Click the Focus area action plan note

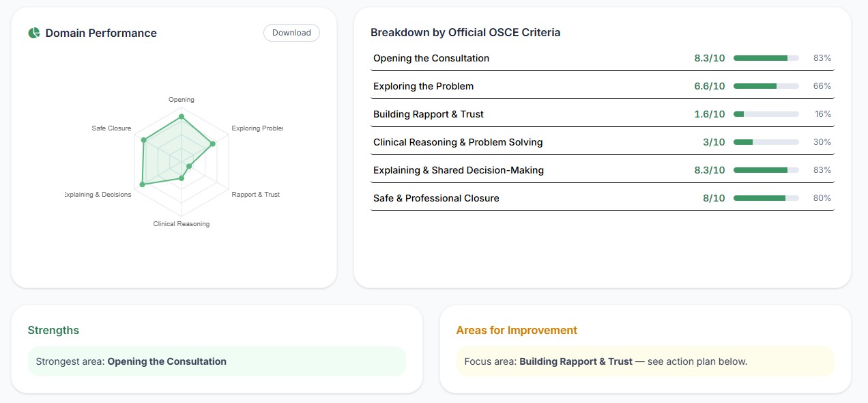pos(645,361)
